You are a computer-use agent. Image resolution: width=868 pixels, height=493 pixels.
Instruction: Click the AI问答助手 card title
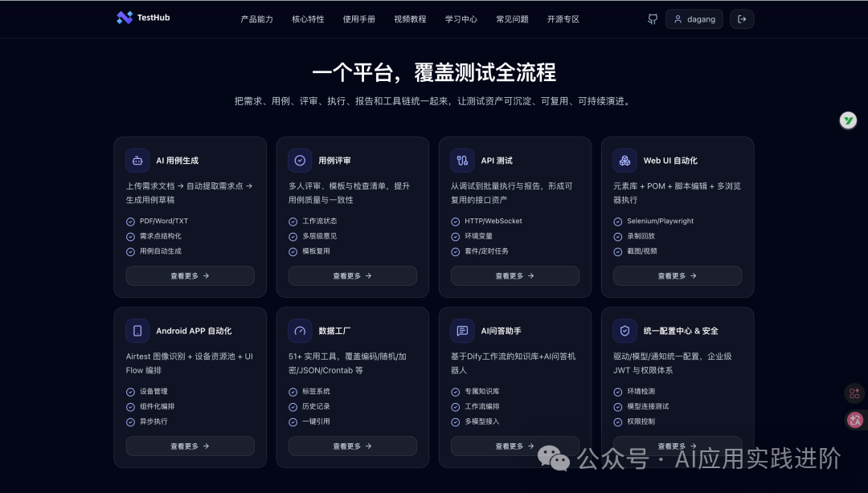tap(501, 331)
